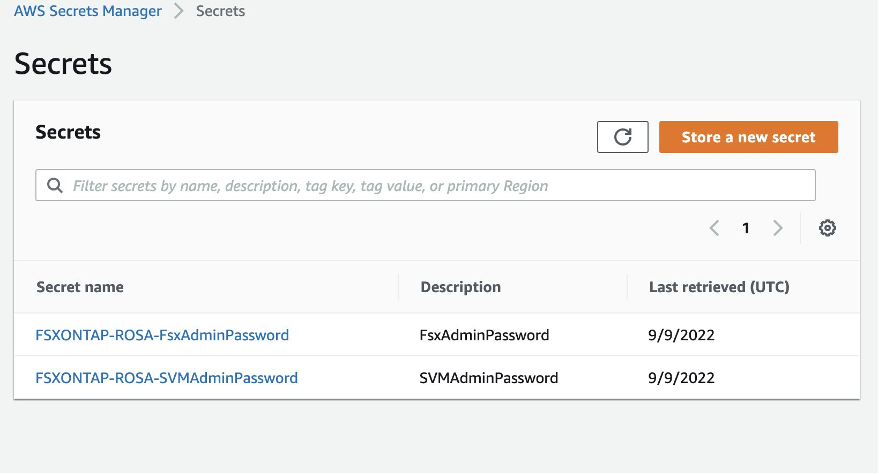Go to next page arrow
879x474 pixels.
coord(778,228)
